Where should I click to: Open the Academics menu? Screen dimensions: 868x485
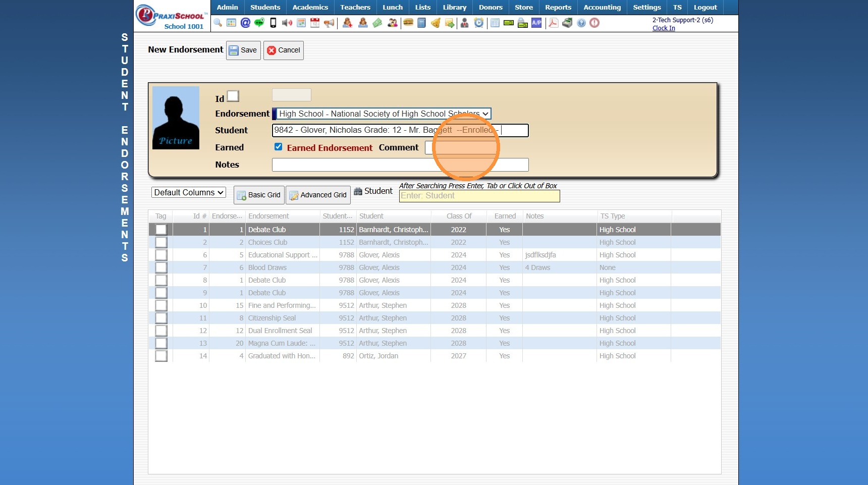310,7
